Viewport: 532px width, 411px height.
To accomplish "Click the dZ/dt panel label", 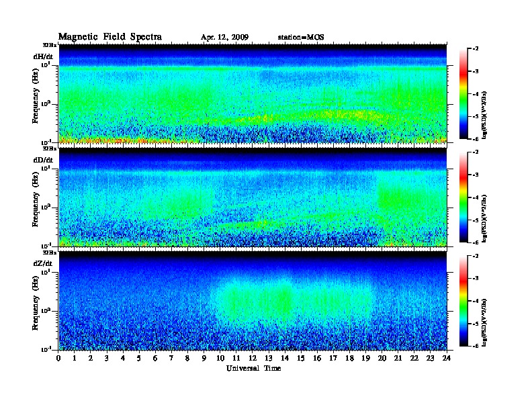I will 43,263.
